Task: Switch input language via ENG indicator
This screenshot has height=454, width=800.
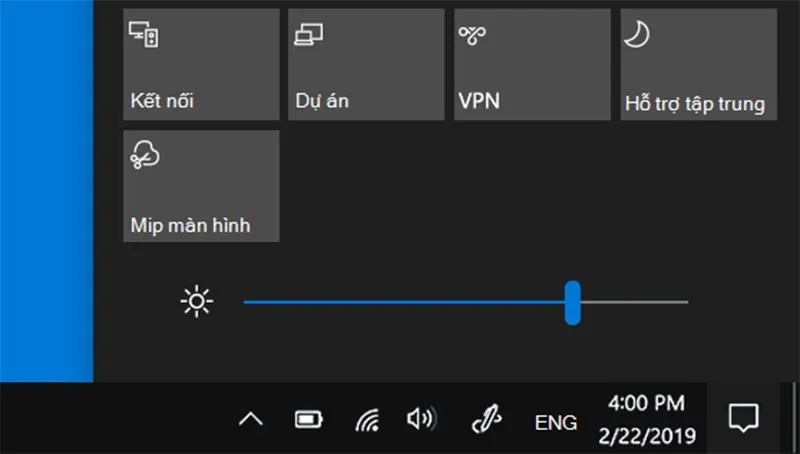Action: (555, 422)
